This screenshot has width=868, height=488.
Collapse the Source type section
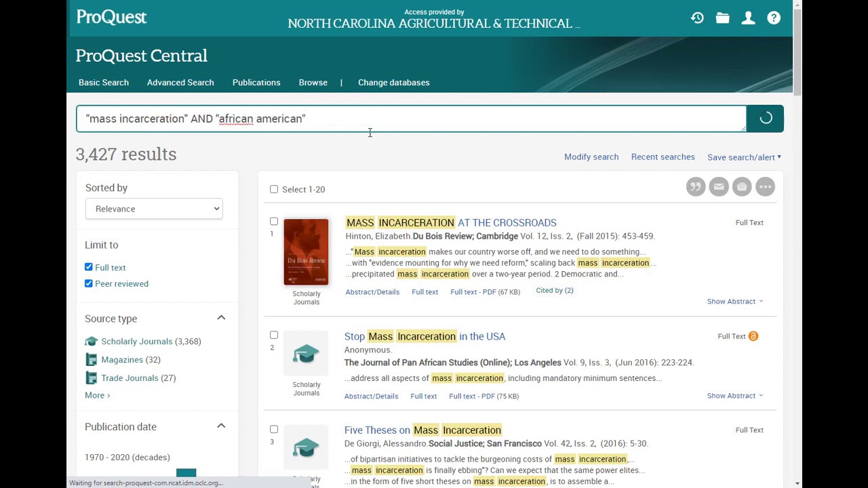(x=221, y=318)
